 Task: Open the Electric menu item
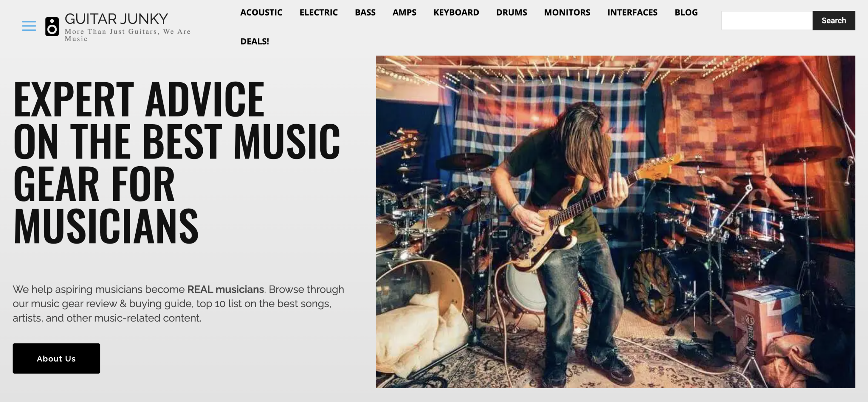pyautogui.click(x=318, y=13)
